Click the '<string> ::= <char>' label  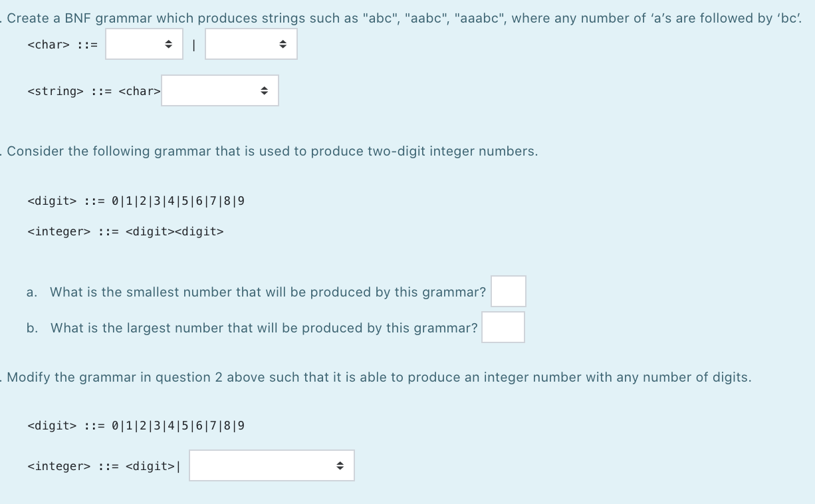pos(94,91)
